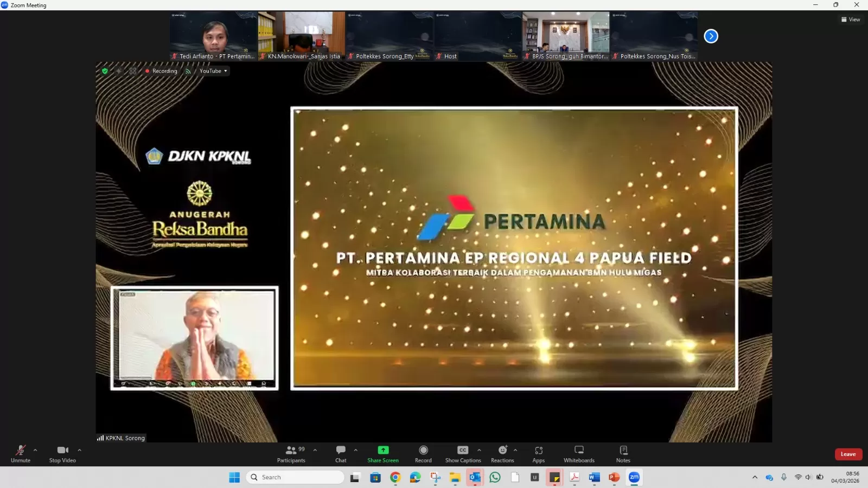868x488 pixels.
Task: Select Tedi Arfianto participant thumbnail
Action: point(214,36)
